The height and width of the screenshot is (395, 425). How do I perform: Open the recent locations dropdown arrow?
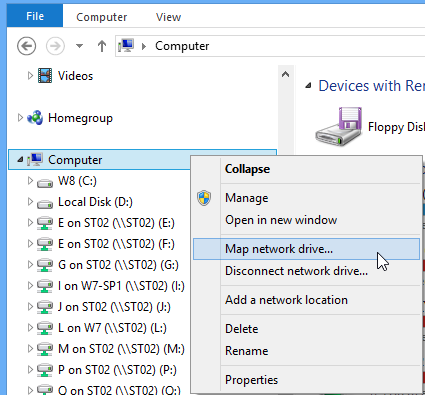[79, 46]
